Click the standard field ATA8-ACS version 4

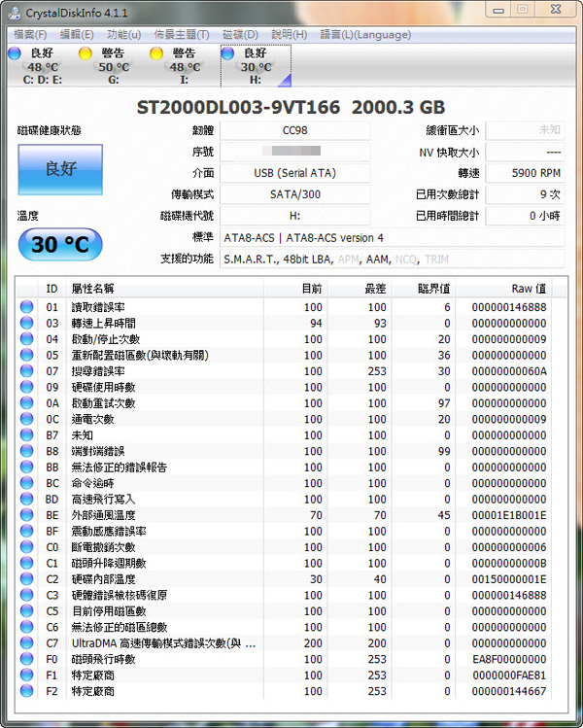[393, 238]
